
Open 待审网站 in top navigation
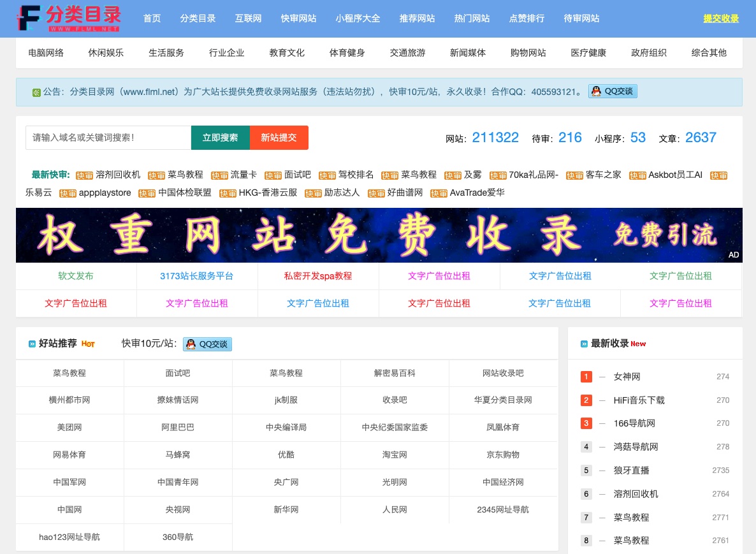click(581, 18)
